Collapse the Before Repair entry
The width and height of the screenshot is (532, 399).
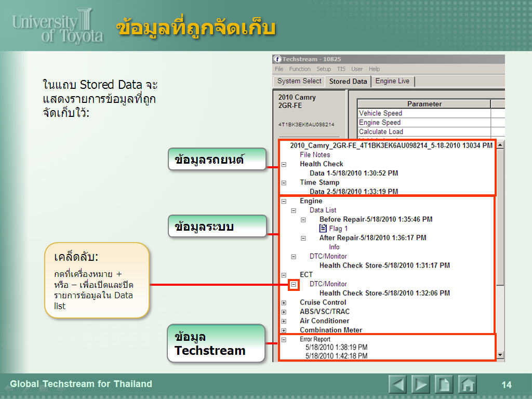(303, 220)
